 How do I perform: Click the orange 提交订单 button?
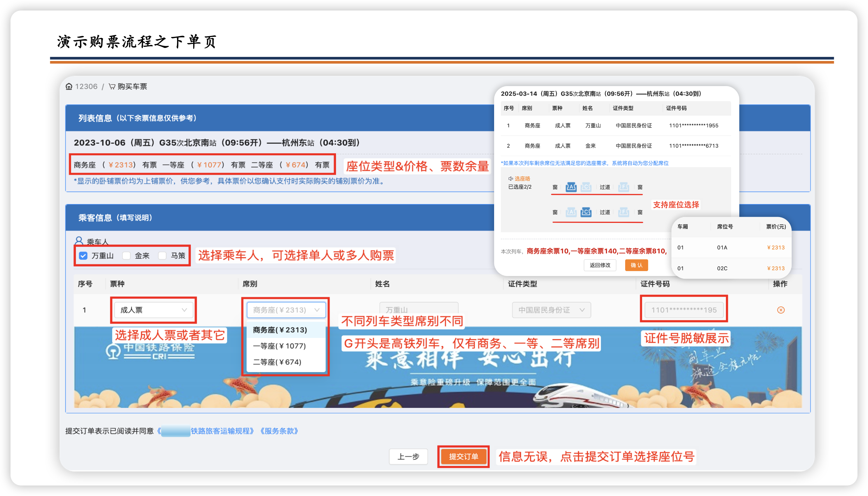(x=463, y=457)
